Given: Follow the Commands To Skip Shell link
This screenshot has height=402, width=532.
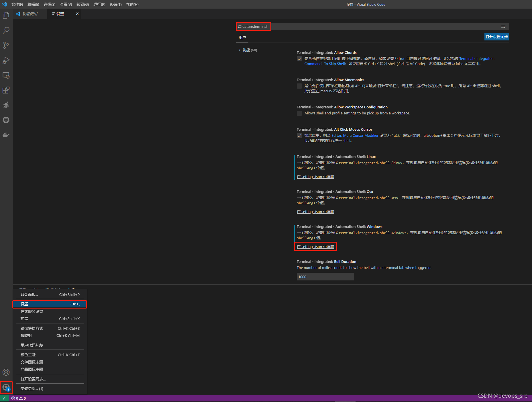Looking at the screenshot, I should click(325, 64).
